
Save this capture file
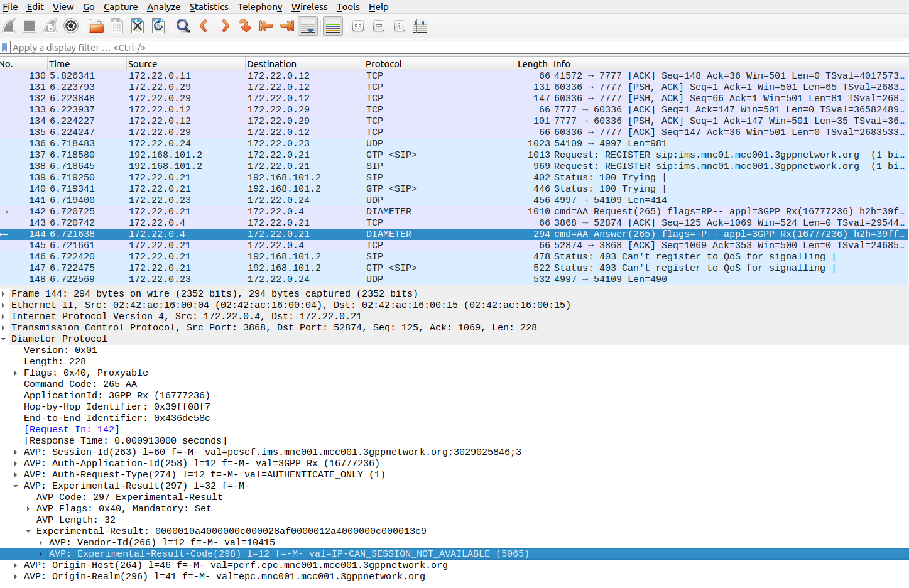point(117,26)
